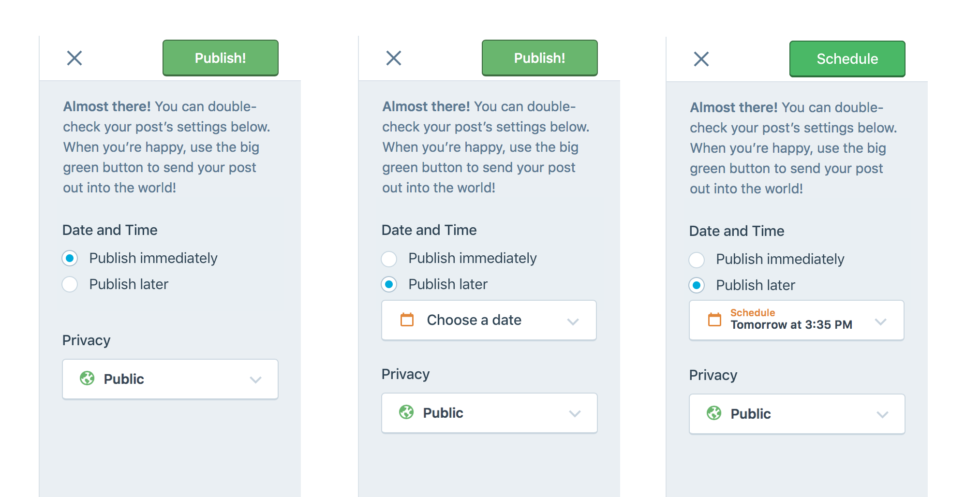980x497 pixels.
Task: Select Publish later in the left panel
Action: (70, 284)
